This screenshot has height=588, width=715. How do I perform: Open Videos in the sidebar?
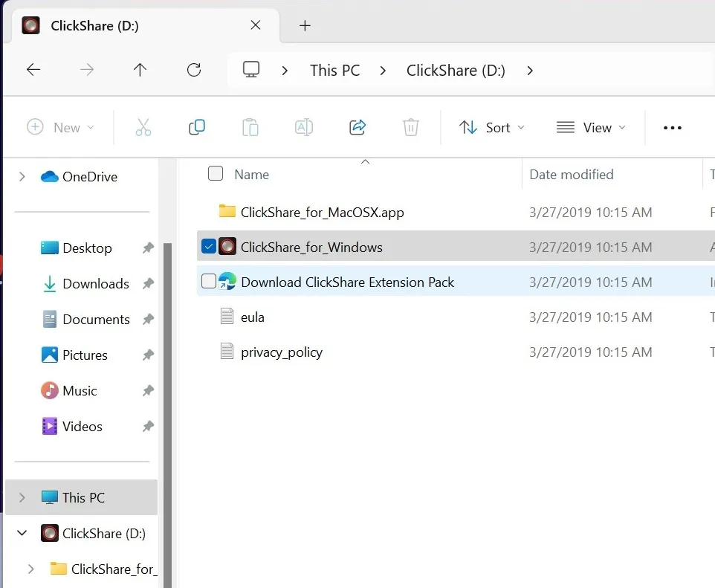[82, 426]
